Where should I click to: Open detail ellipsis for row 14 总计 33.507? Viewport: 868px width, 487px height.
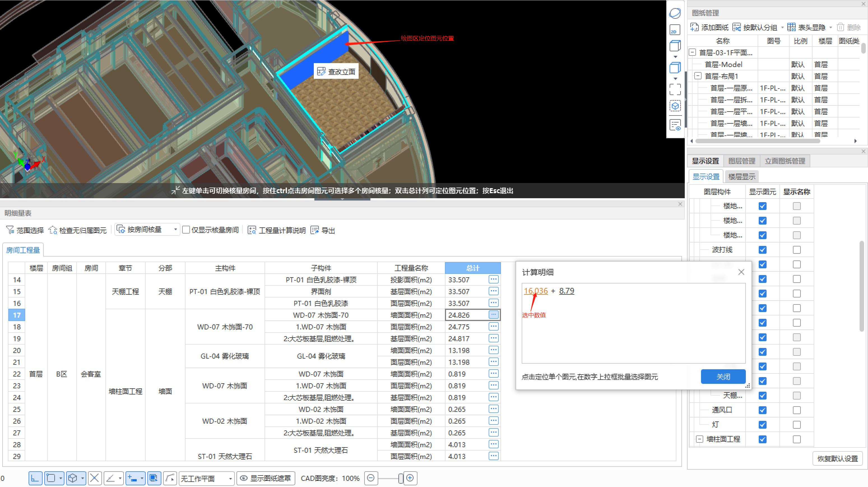coord(493,279)
